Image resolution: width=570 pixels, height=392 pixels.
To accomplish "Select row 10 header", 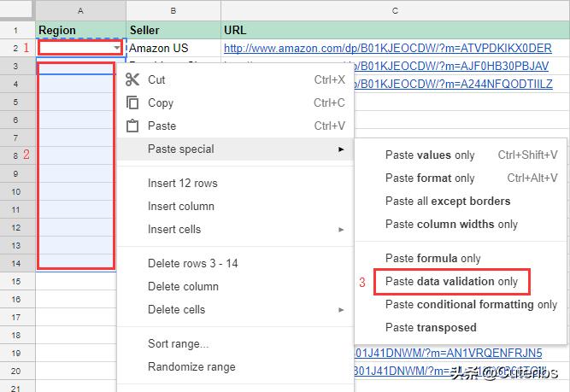I will [x=15, y=191].
